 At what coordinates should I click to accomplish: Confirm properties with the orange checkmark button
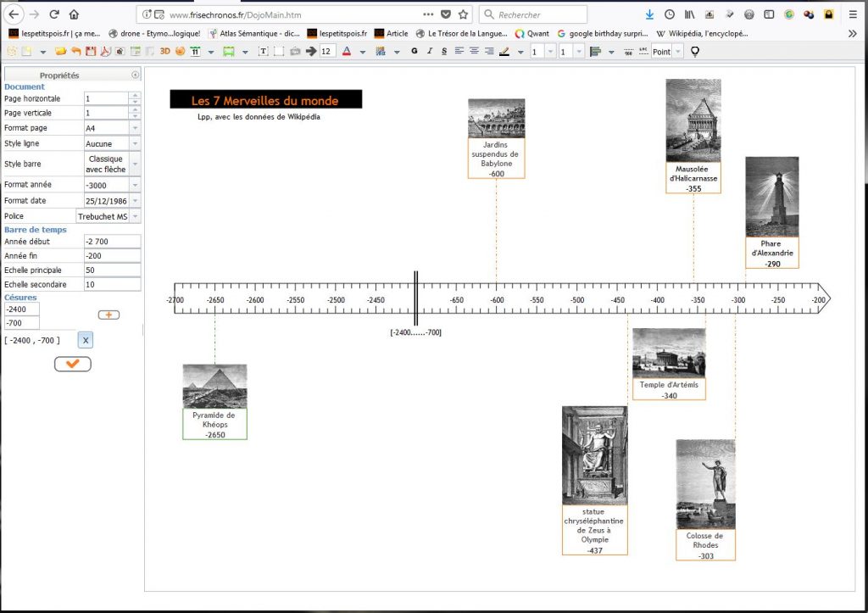pos(72,364)
